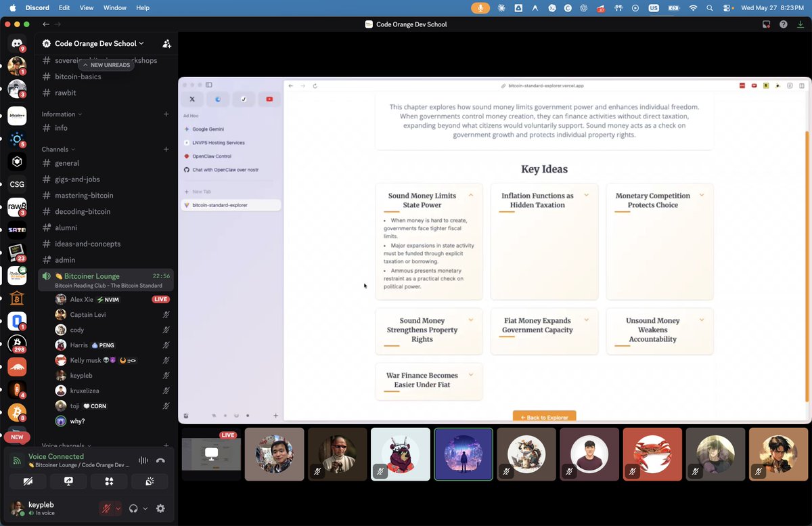Viewport: 812px width, 526px height.
Task: Open the Help menu
Action: coord(143,8)
